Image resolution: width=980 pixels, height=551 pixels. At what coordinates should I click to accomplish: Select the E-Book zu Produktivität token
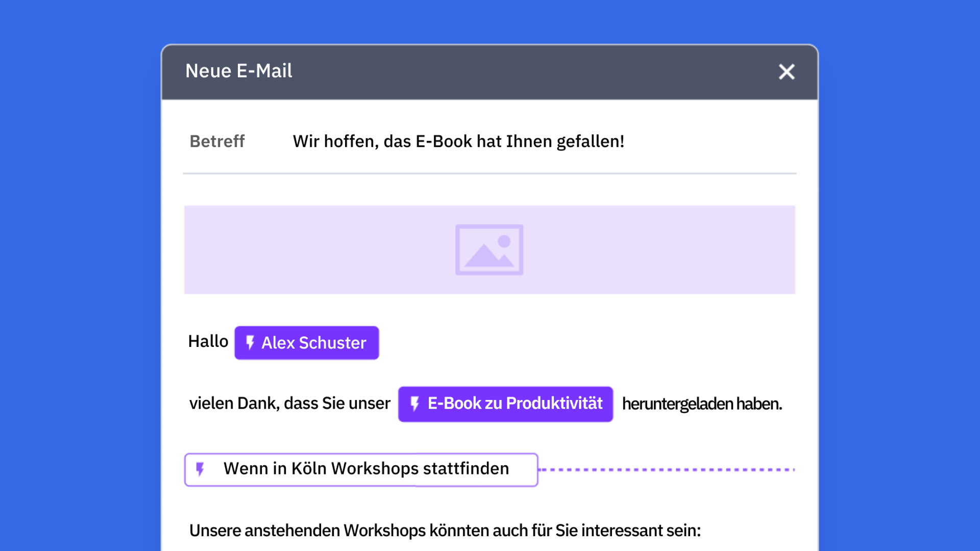[x=514, y=404]
